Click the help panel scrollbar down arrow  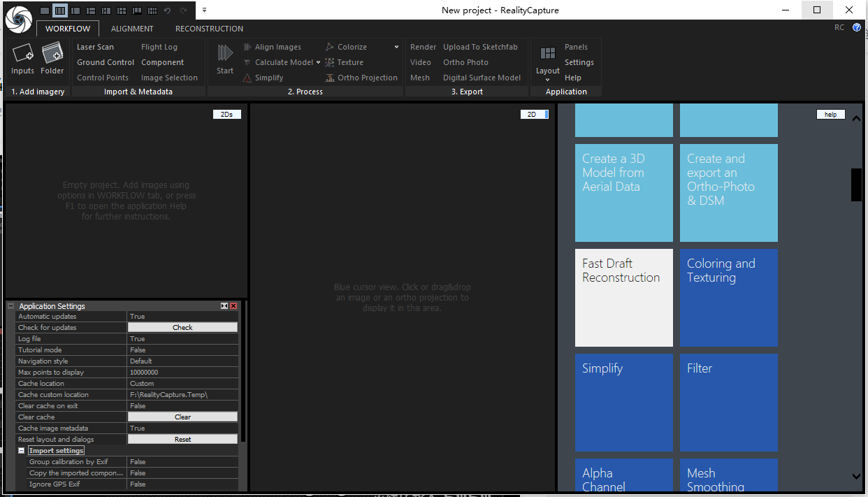857,476
